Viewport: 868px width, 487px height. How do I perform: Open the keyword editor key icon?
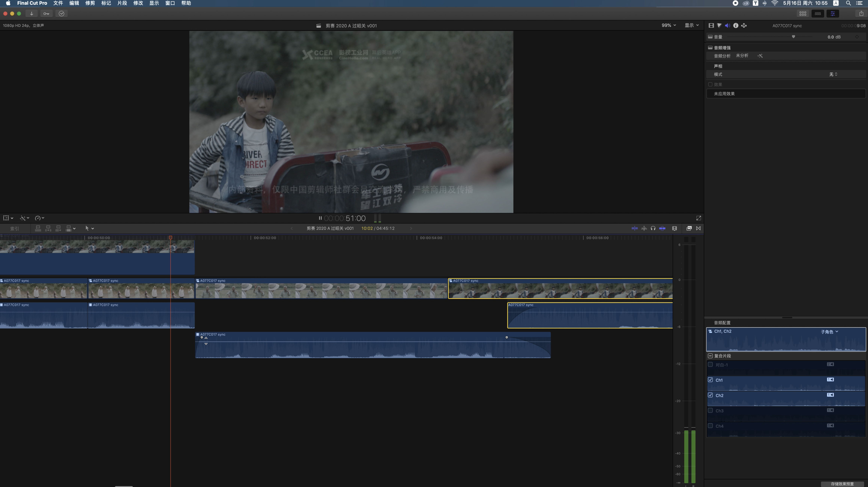point(46,14)
